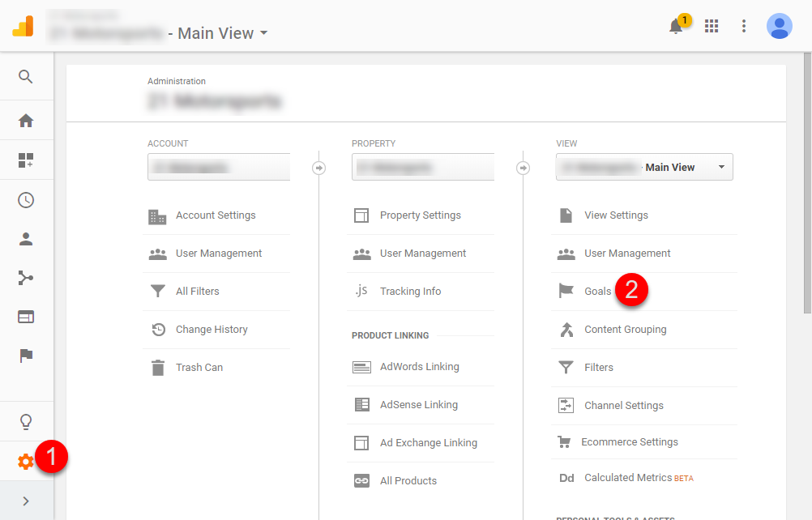Open the View dropdown showing Main View
Screen dimensions: 812x520
(x=644, y=167)
